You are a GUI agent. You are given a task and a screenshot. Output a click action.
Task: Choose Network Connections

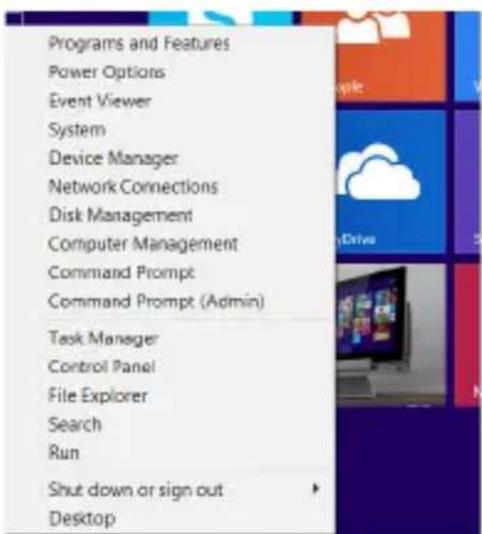click(x=133, y=187)
